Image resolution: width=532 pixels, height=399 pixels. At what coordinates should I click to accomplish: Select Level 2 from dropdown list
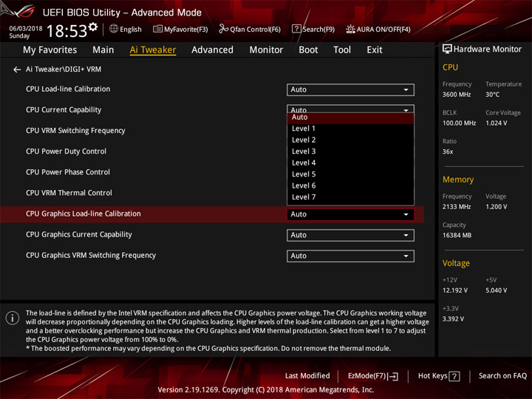click(x=350, y=140)
